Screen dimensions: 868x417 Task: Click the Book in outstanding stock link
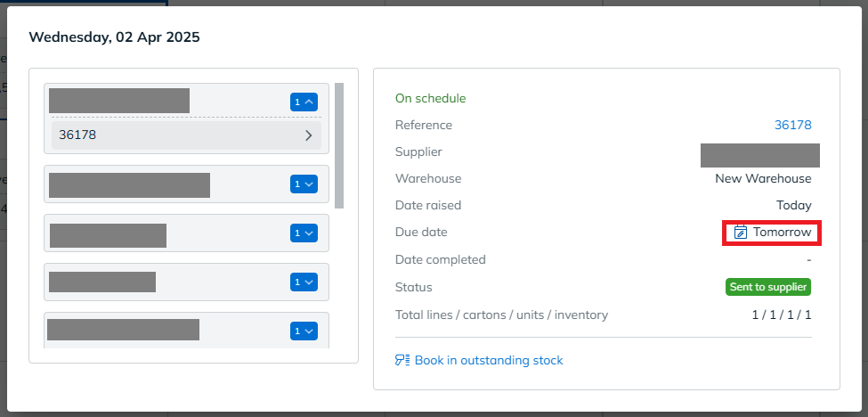tap(489, 361)
